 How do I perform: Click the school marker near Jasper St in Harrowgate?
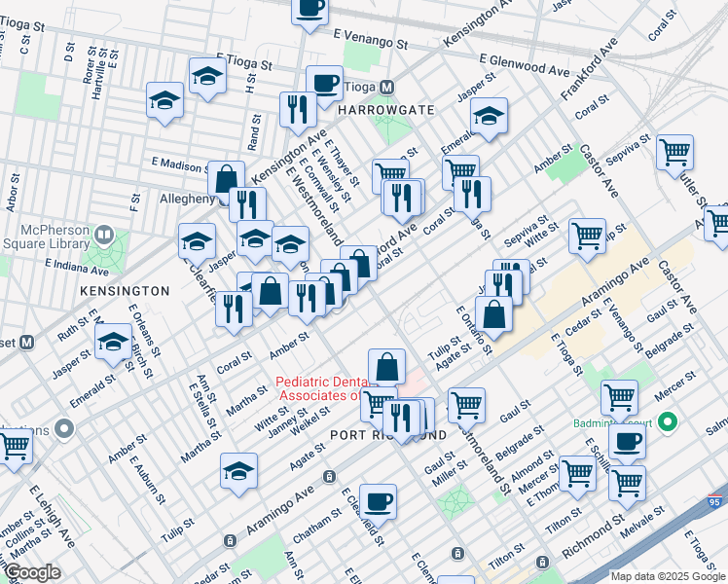pos(489,117)
